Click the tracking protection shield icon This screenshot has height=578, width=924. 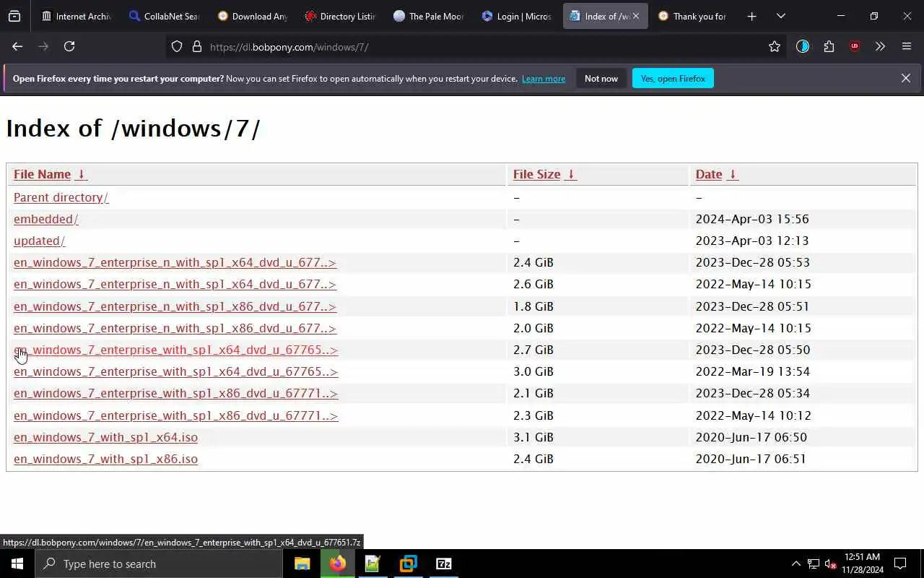point(177,46)
